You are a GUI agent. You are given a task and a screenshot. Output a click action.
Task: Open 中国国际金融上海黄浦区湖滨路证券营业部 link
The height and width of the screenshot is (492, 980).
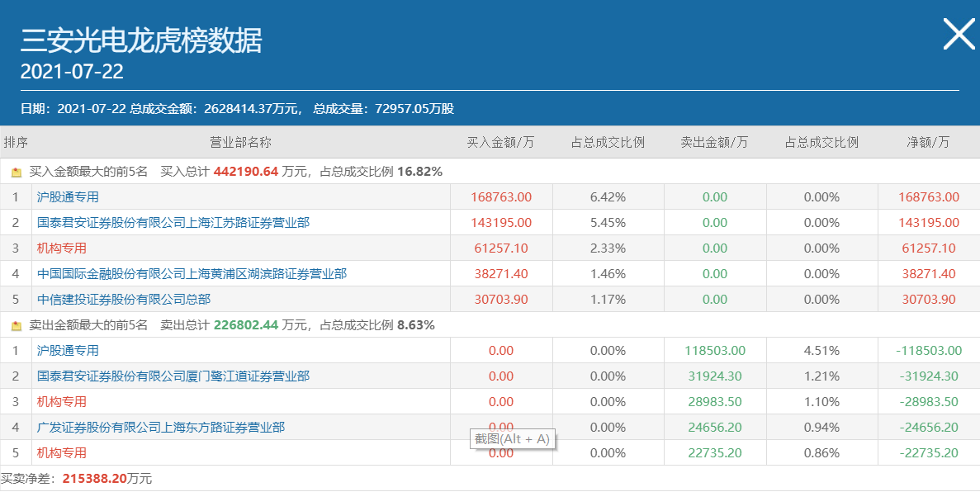pyautogui.click(x=192, y=274)
